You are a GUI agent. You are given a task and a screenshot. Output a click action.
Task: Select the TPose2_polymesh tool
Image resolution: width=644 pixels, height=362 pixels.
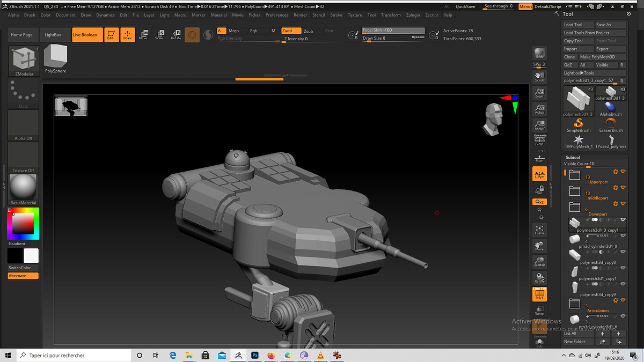611,142
